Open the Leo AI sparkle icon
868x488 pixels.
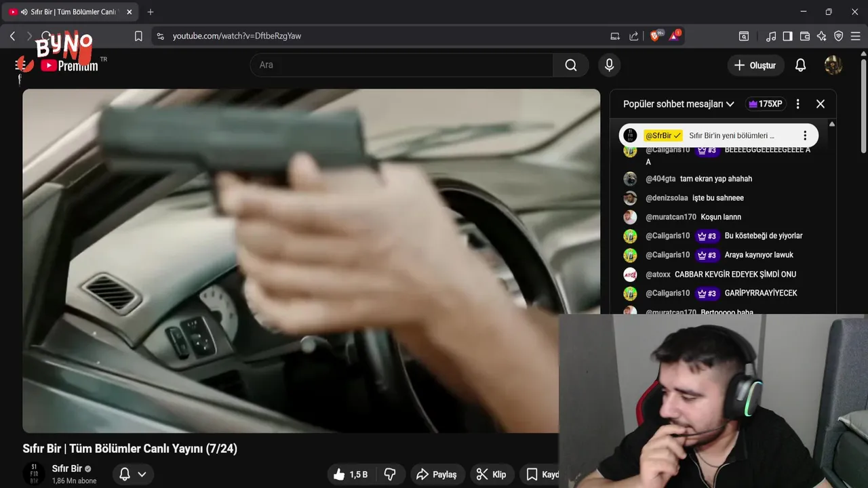(x=822, y=36)
